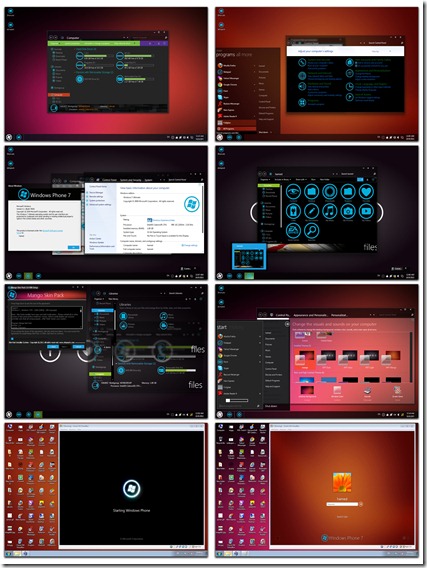Open Shut down options arrow in orange 'programs' start menu
This screenshot has height=568, width=427.
click(270, 132)
